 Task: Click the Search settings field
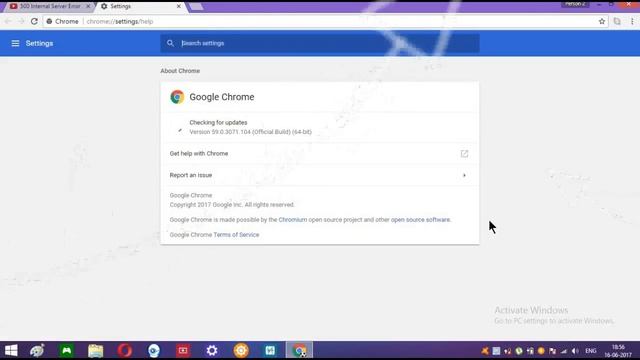(320, 43)
